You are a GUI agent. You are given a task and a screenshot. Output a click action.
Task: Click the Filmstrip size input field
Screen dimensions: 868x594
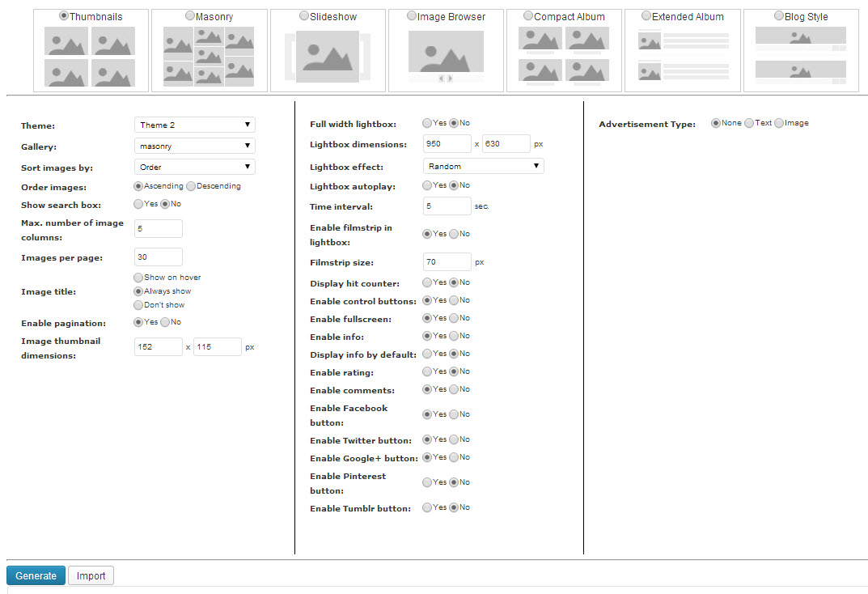point(447,261)
